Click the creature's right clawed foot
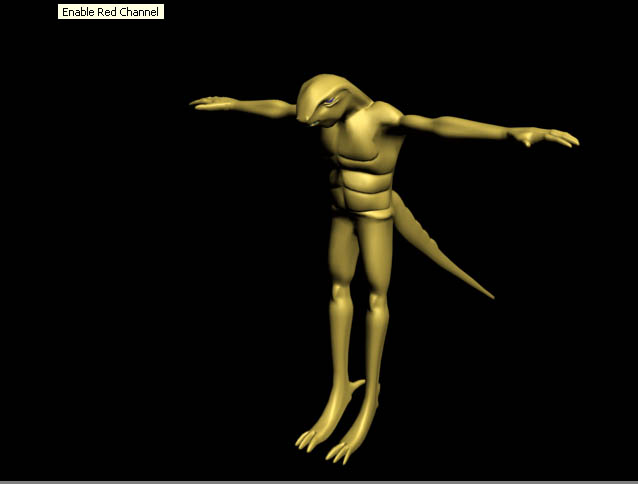This screenshot has height=484, width=638. tap(349, 440)
